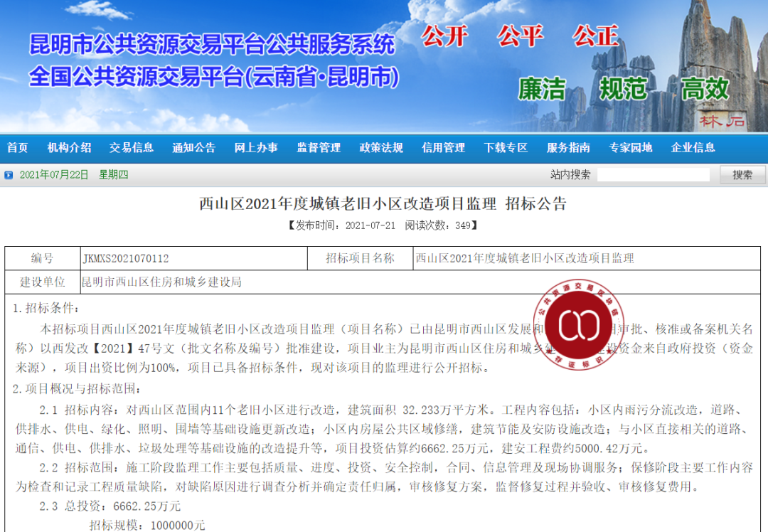Click the banner title 昆明市公共资源交易平台公共服务系统
The image size is (768, 532).
coord(212,44)
